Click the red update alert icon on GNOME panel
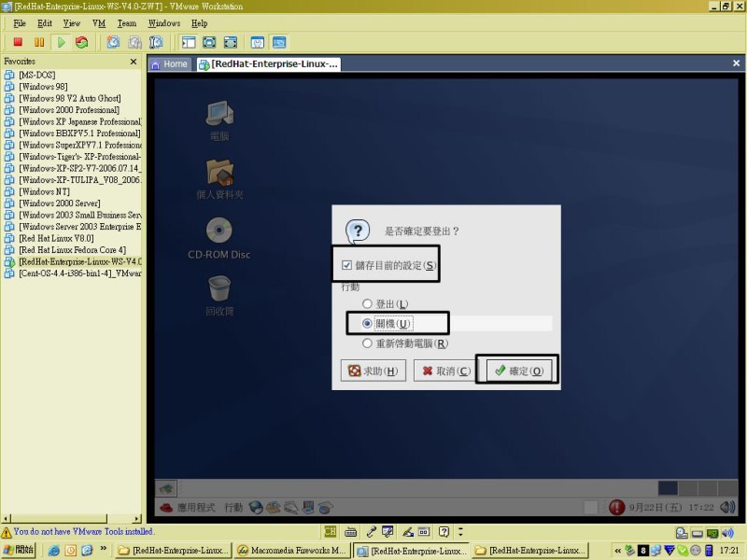 pyautogui.click(x=616, y=507)
